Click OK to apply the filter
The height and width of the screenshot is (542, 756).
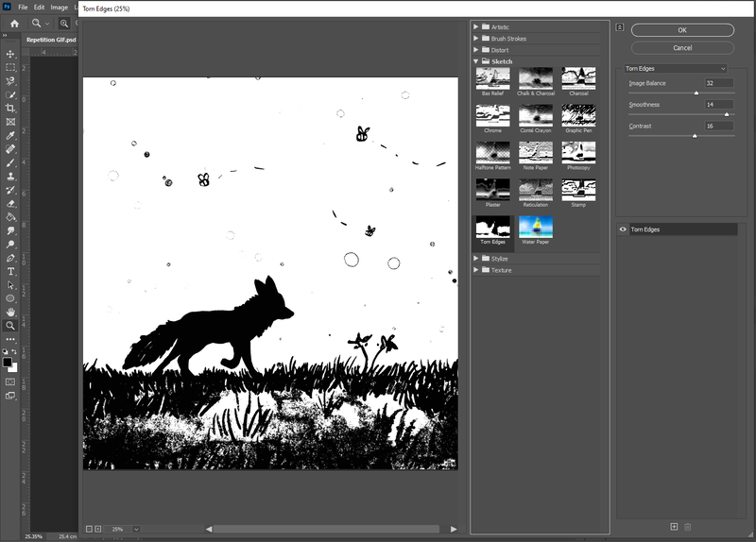click(x=682, y=30)
